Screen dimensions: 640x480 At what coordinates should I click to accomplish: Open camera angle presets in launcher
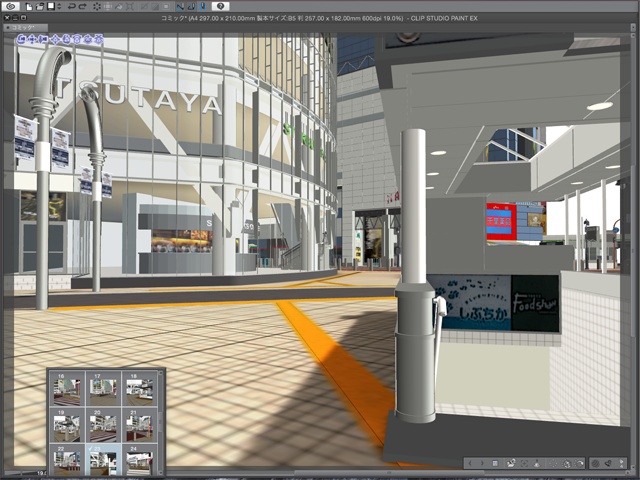pyautogui.click(x=511, y=463)
